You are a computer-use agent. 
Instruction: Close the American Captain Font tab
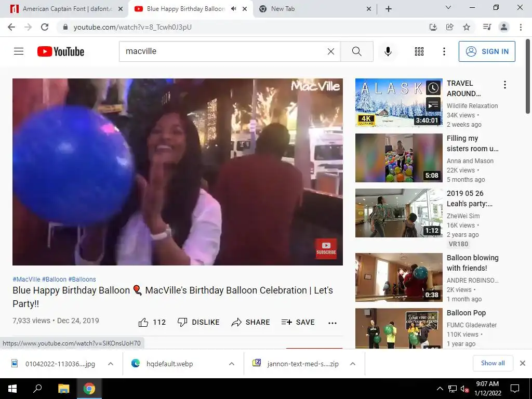coord(121,9)
